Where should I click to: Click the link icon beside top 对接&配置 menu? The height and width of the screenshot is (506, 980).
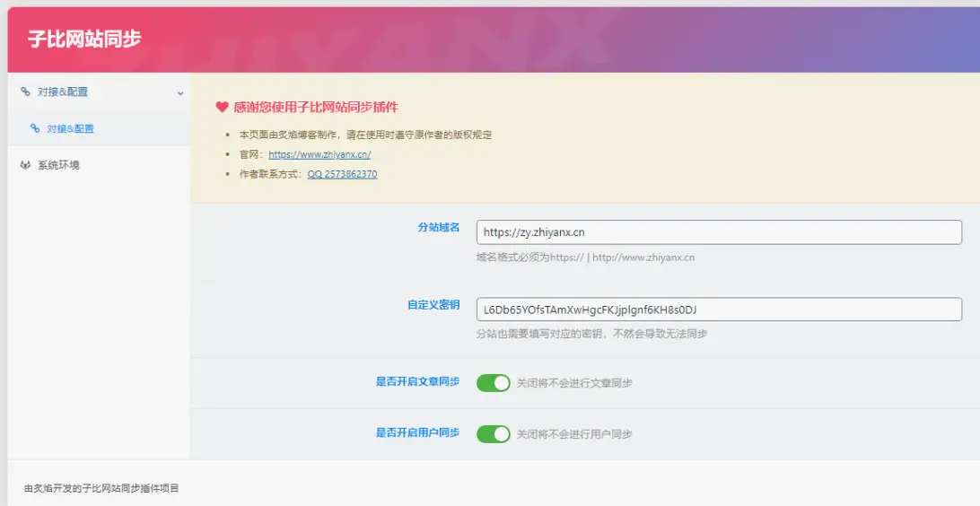coord(26,92)
